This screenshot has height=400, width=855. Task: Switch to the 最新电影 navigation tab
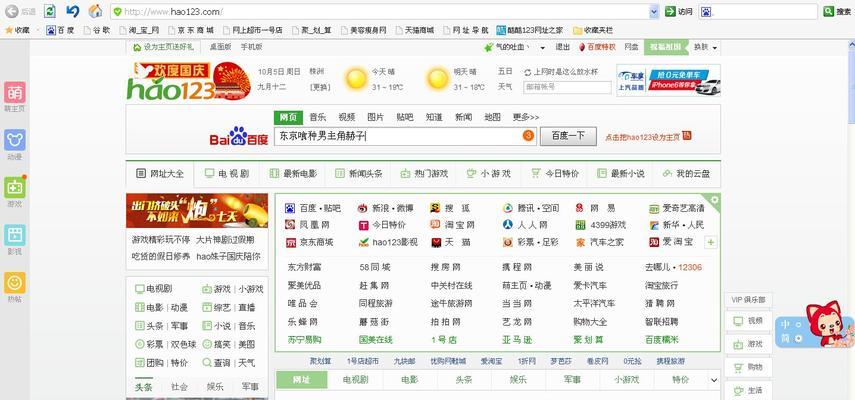click(293, 174)
